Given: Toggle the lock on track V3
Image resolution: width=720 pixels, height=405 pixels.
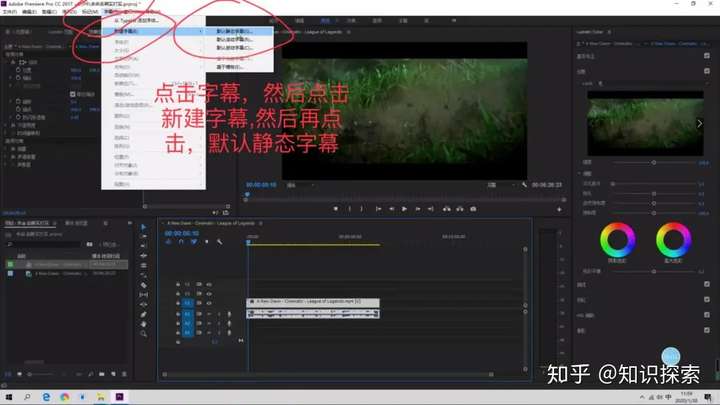Looking at the screenshot, I should click(x=178, y=284).
